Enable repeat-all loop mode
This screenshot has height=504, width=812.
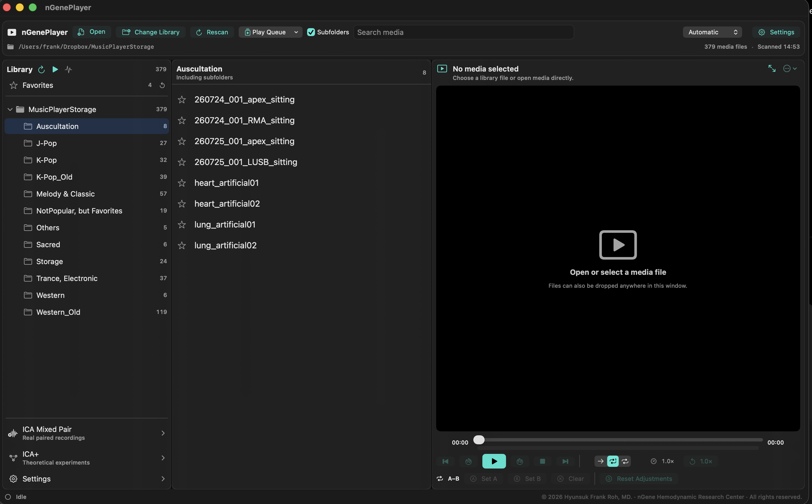pos(625,461)
